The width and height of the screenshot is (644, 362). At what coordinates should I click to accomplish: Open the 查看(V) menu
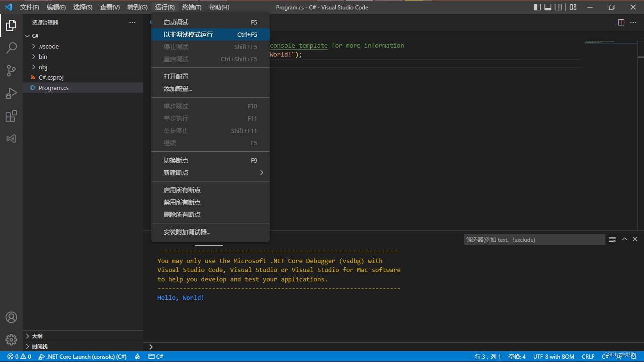pyautogui.click(x=110, y=7)
